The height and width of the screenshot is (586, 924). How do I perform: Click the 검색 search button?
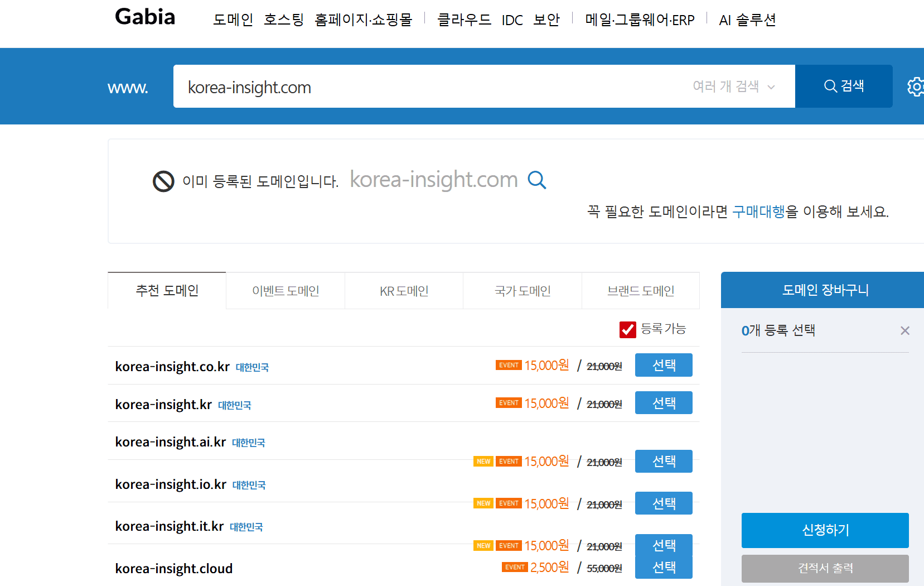pos(844,86)
